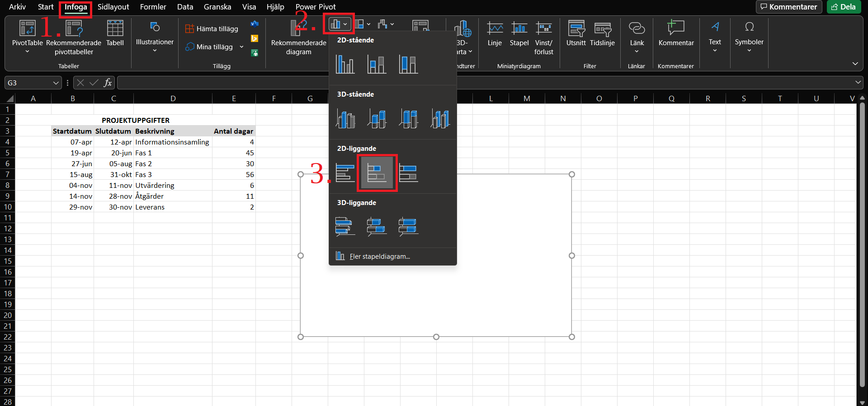Expand the Illustrationer dropdown
The image size is (868, 406).
pyautogui.click(x=155, y=36)
